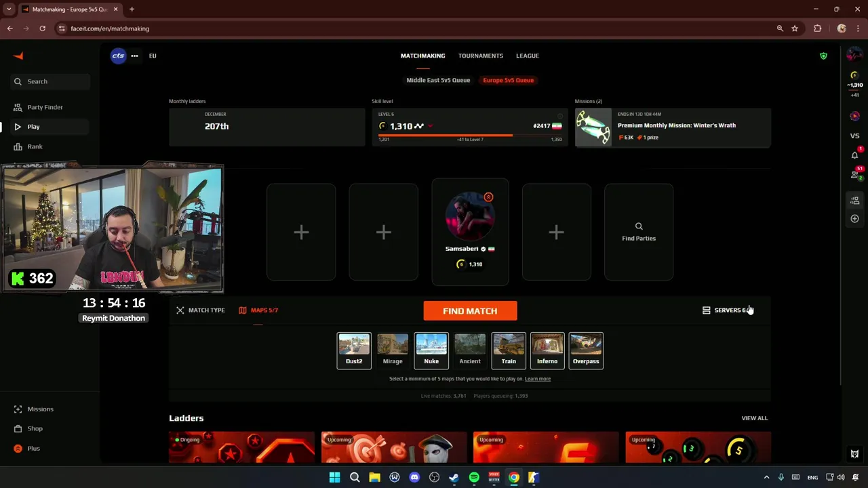868x488 pixels.
Task: Open the new tab plus button
Action: pos(132,9)
